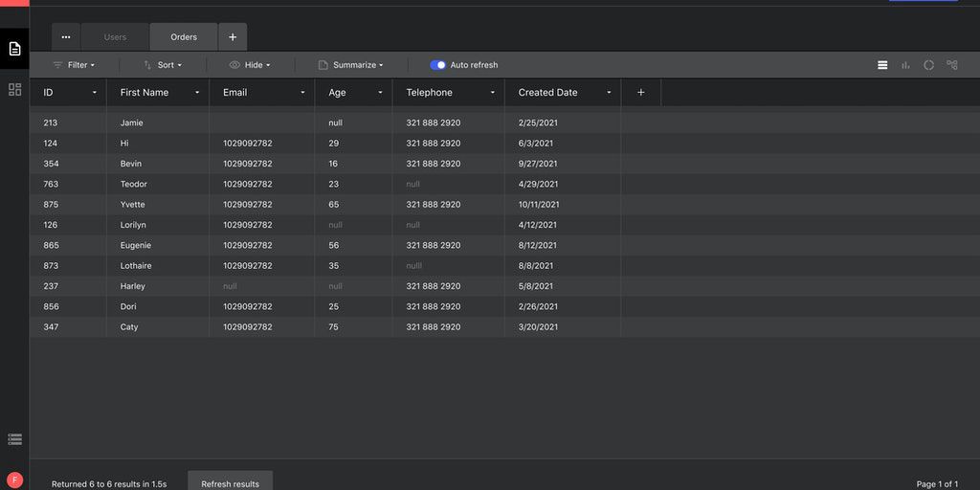Select the first name cell Jamie
980x490 pixels.
pos(132,123)
